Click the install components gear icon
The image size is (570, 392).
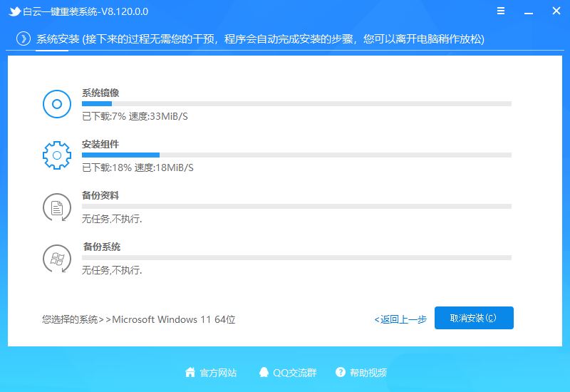[x=57, y=155]
